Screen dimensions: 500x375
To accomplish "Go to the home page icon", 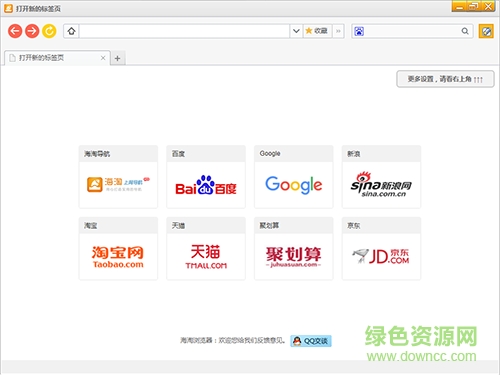I will pyautogui.click(x=71, y=31).
